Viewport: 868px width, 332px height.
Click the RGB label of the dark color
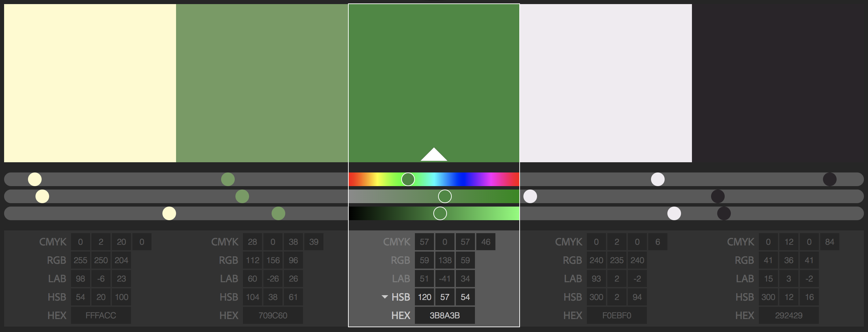(744, 260)
